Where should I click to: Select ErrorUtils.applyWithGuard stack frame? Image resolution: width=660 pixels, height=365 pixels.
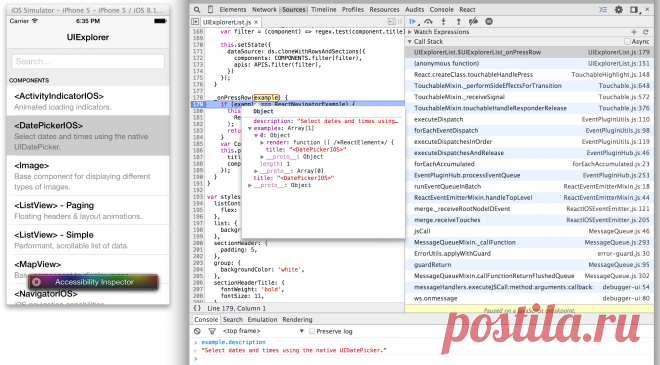pyautogui.click(x=529, y=253)
